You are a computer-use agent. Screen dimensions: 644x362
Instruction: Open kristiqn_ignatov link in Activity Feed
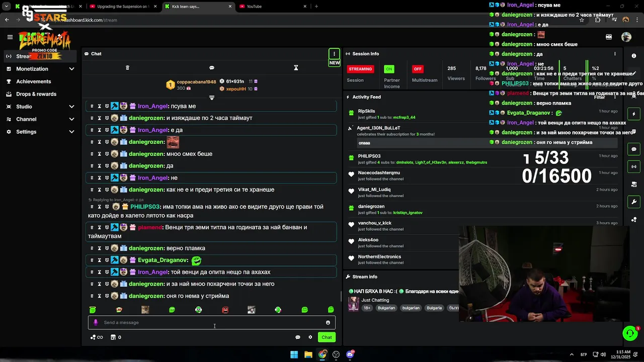(408, 213)
